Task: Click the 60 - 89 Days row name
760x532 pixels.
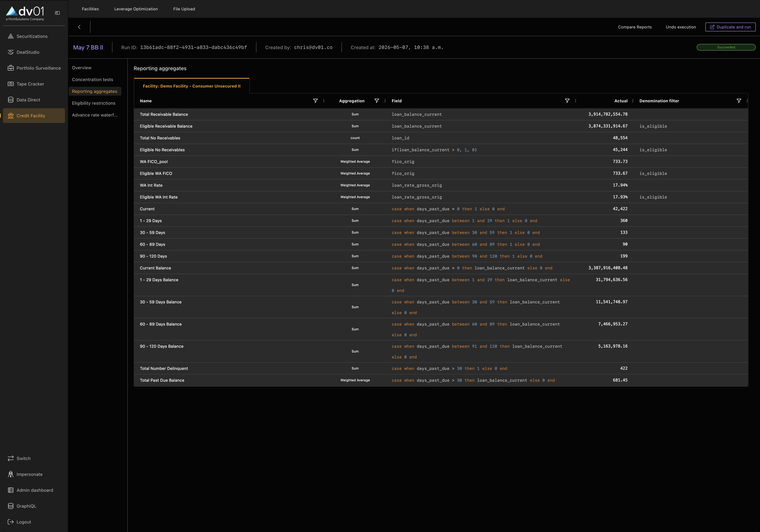Action: [x=153, y=244]
